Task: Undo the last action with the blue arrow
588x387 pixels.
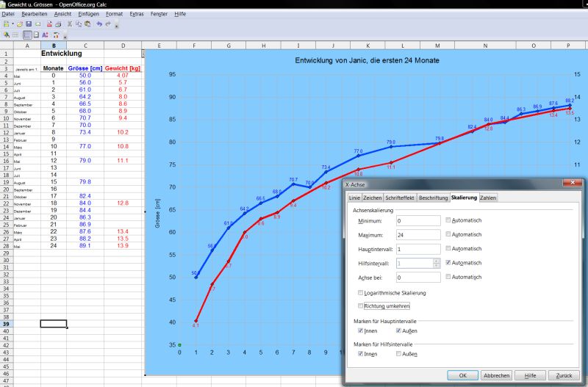Action: point(99,24)
